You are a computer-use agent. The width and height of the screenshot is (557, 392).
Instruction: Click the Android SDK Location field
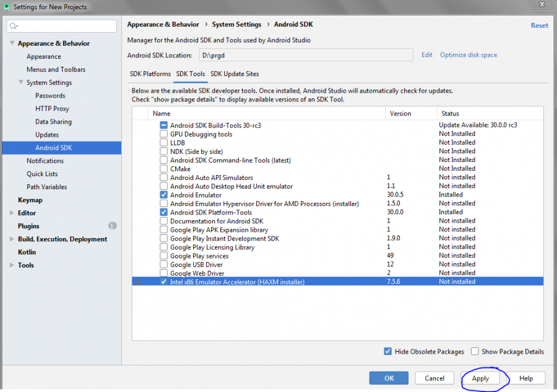(x=306, y=55)
